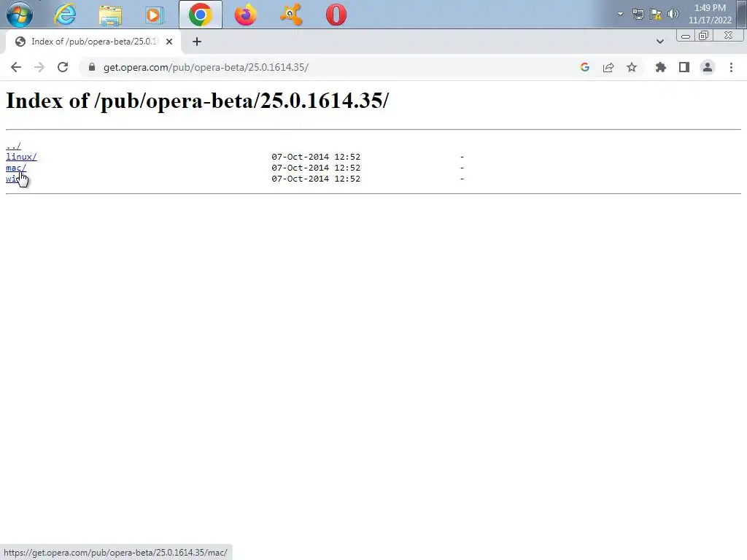Click the Chrome taskbar icon
Image resolution: width=747 pixels, height=560 pixels.
click(x=200, y=15)
